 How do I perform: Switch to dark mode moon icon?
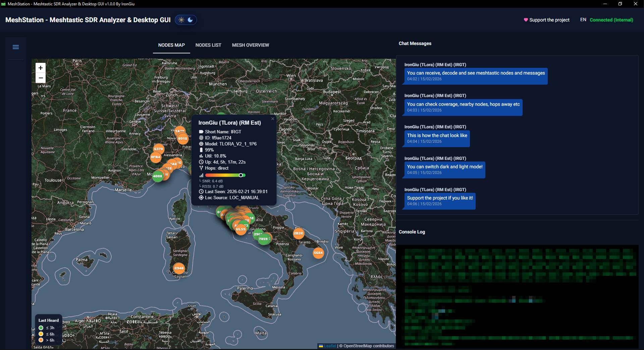(x=190, y=20)
